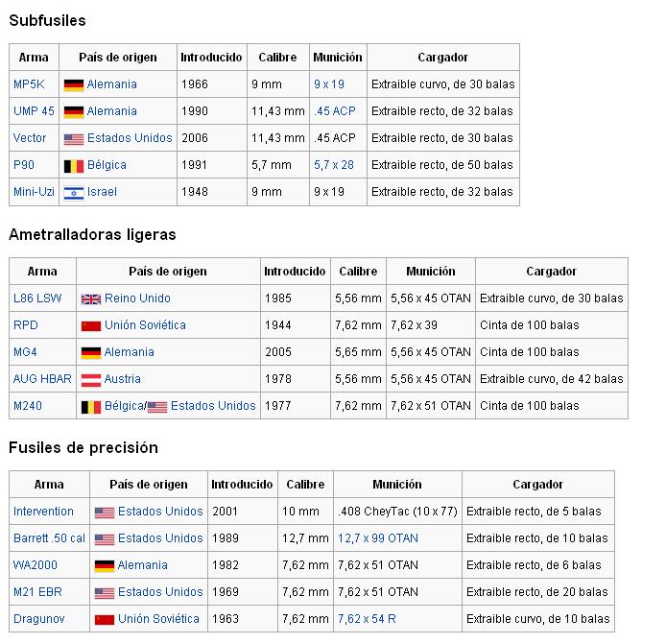The image size is (666, 644).
Task: Click the Soviet flag in the RPD row
Action: tap(91, 325)
